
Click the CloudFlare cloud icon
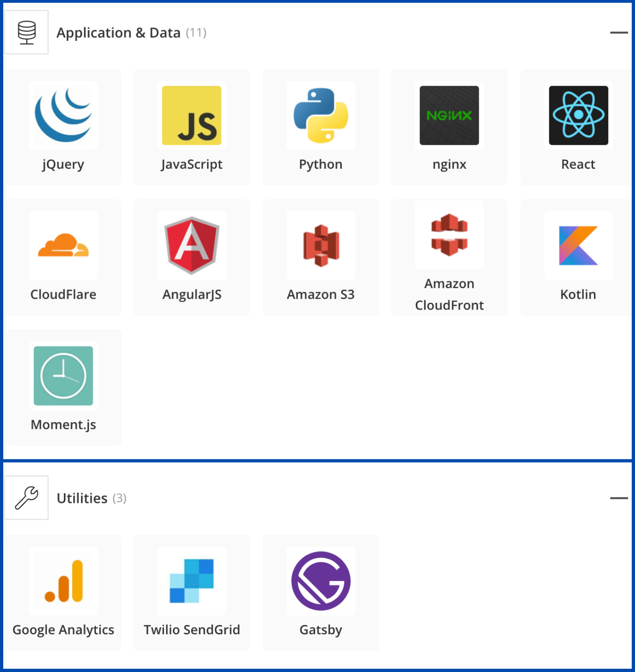(x=63, y=246)
